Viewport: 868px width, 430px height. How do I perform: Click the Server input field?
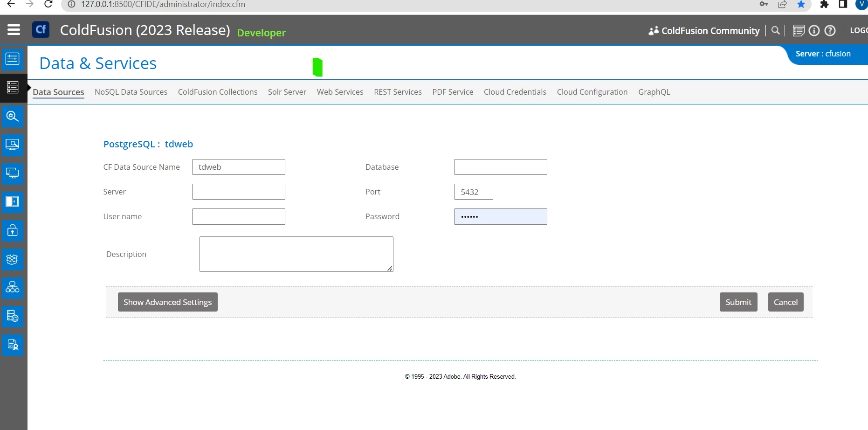239,192
